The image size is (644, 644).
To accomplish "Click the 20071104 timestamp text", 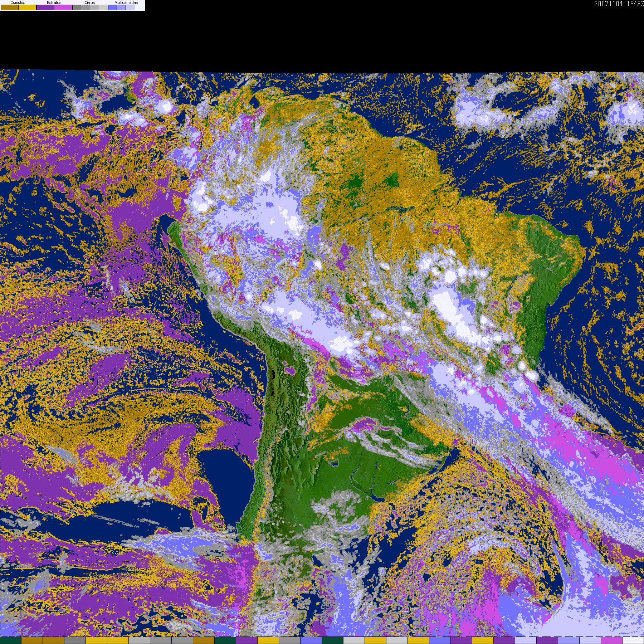I will coord(608,4).
